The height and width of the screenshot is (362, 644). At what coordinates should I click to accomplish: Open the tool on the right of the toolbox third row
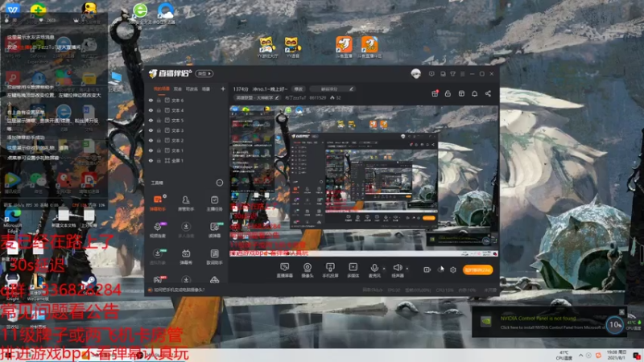pos(214,257)
